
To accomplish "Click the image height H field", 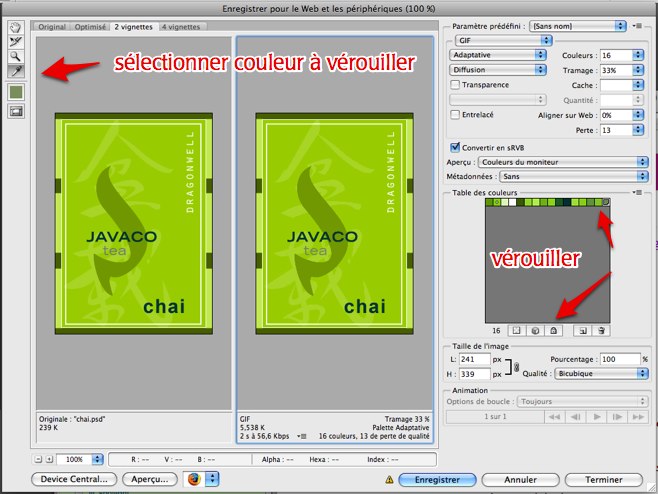I will [475, 374].
